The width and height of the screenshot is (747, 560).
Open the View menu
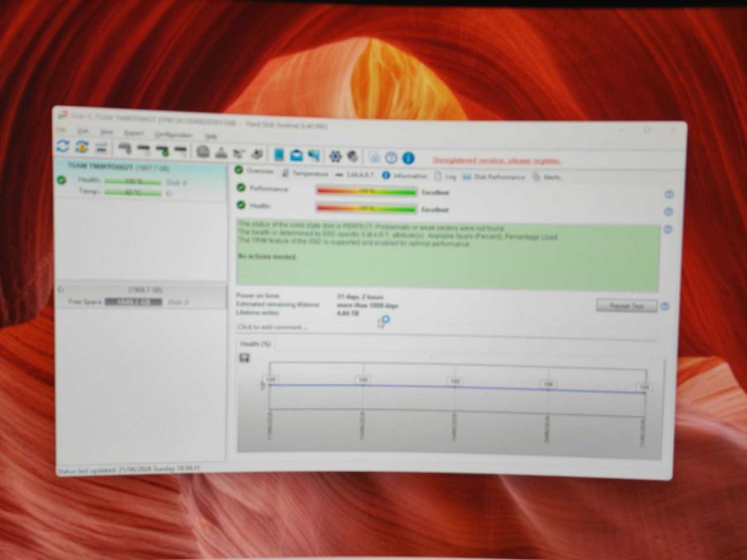(106, 132)
